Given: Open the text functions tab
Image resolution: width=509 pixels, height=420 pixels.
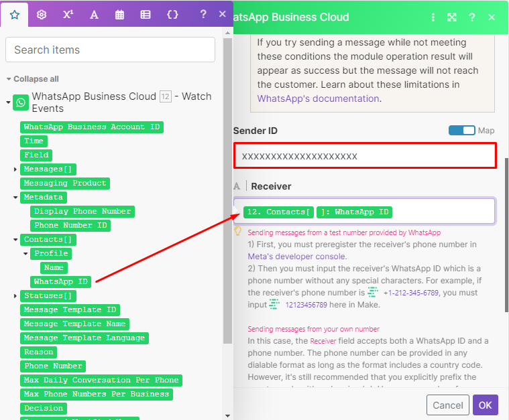Looking at the screenshot, I should click(94, 15).
